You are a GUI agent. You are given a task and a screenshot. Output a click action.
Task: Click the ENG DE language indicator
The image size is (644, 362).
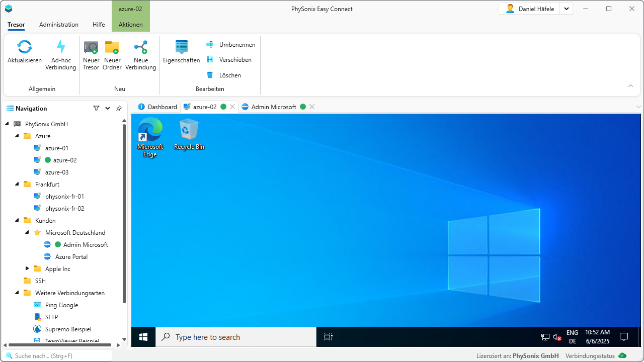point(572,337)
